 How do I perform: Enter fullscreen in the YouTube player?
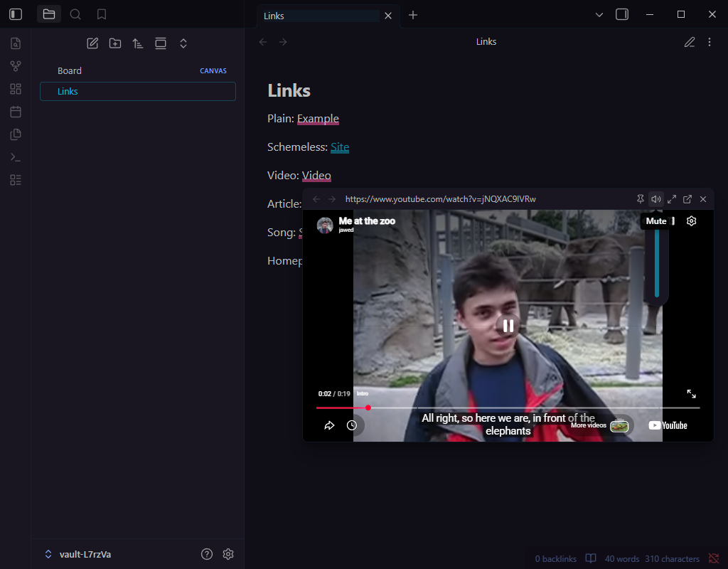[691, 394]
